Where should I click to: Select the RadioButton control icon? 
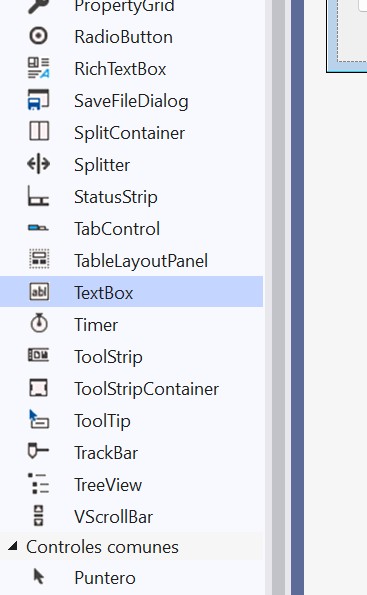[x=39, y=36]
